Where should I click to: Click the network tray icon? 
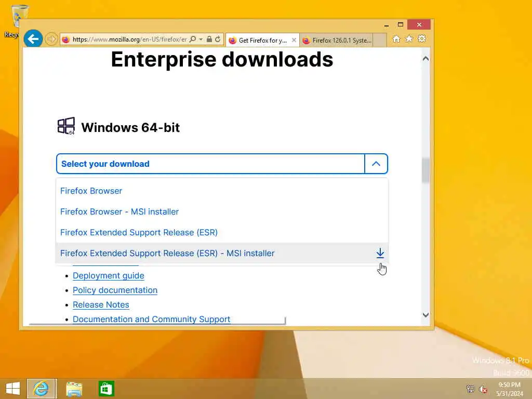(x=470, y=389)
